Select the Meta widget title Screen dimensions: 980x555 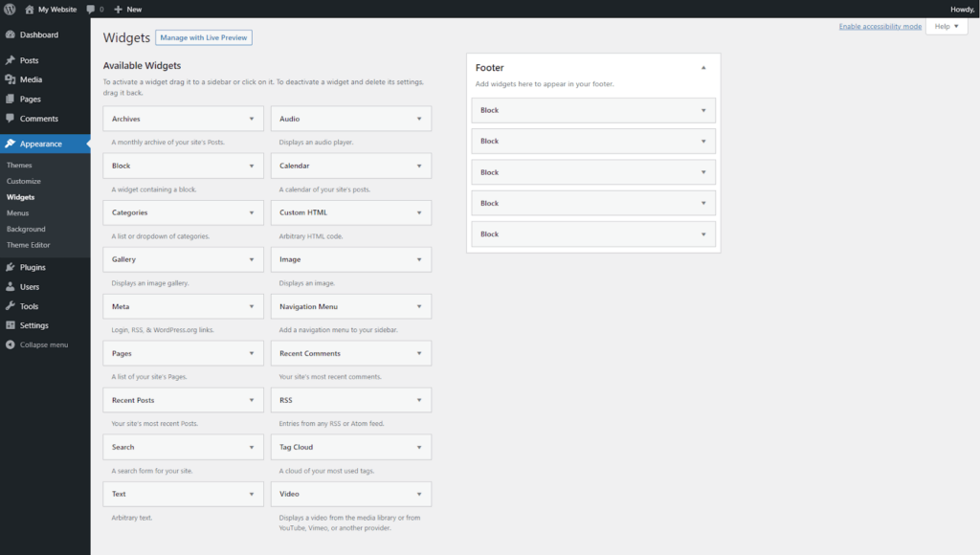121,306
